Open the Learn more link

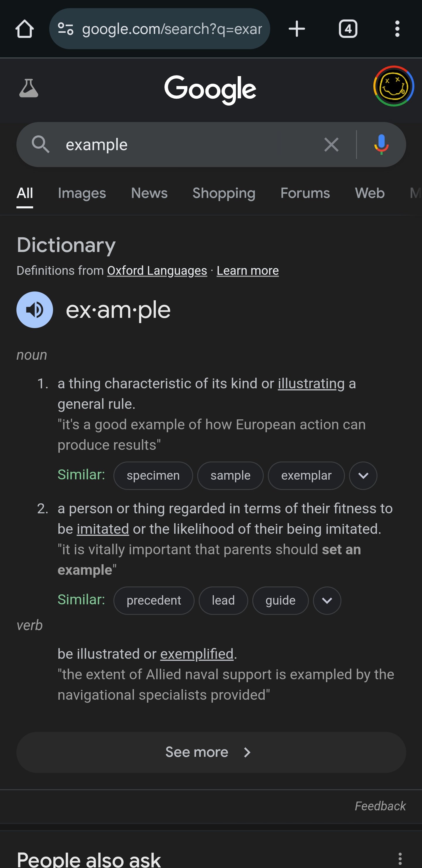(x=248, y=271)
